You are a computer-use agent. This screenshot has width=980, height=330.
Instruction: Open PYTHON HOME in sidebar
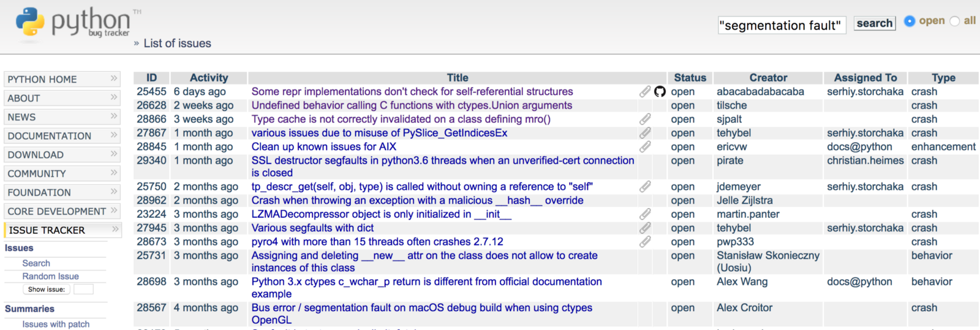(42, 80)
